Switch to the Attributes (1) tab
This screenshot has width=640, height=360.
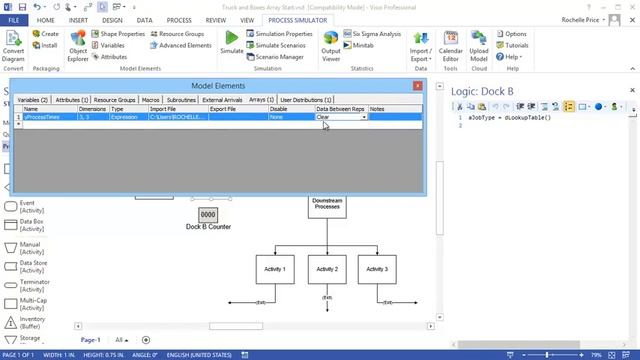coord(72,100)
